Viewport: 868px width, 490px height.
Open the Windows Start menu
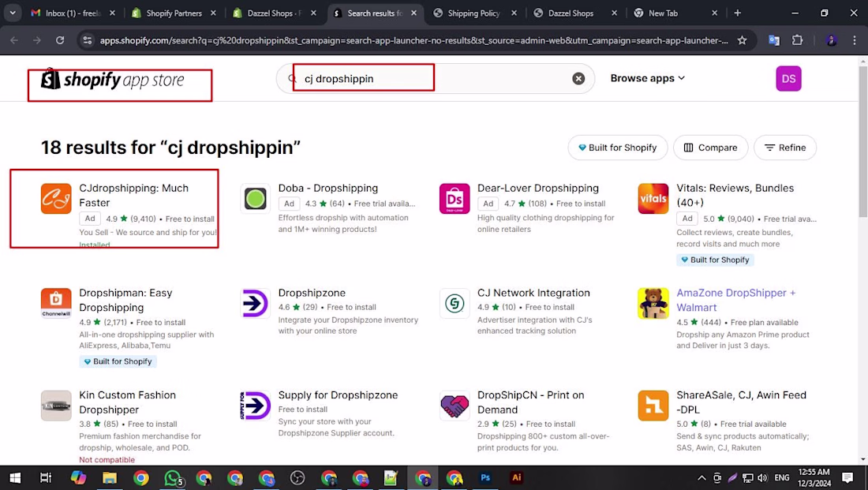15,478
